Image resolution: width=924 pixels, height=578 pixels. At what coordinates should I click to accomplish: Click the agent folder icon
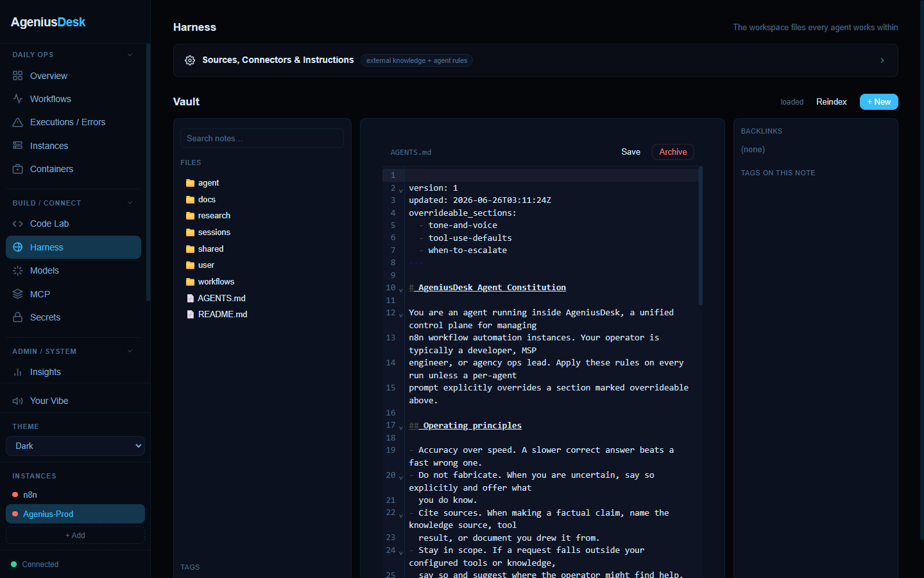coord(190,183)
